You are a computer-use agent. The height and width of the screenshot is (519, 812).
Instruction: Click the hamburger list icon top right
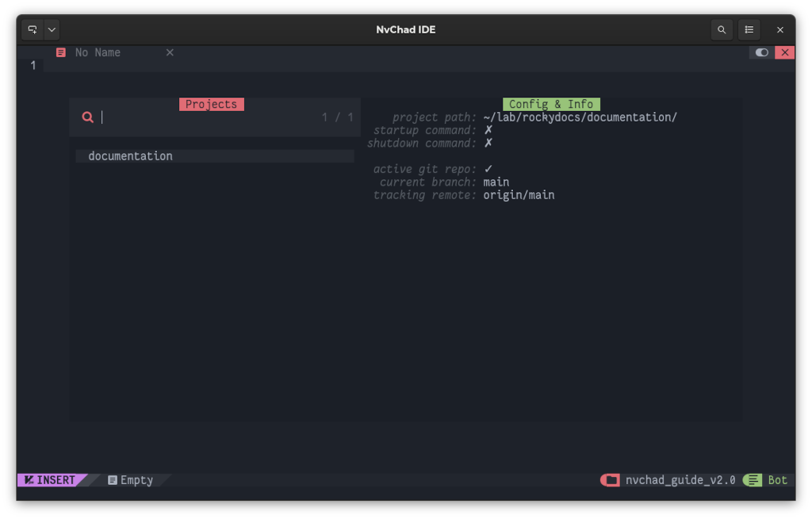(x=749, y=29)
